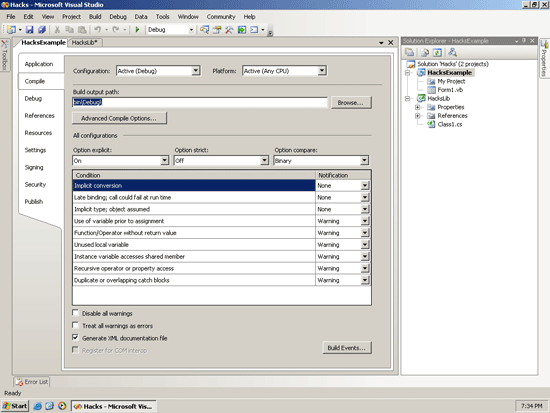Image resolution: width=550 pixels, height=413 pixels.
Task: Switch to the Application side tab
Action: pos(39,64)
